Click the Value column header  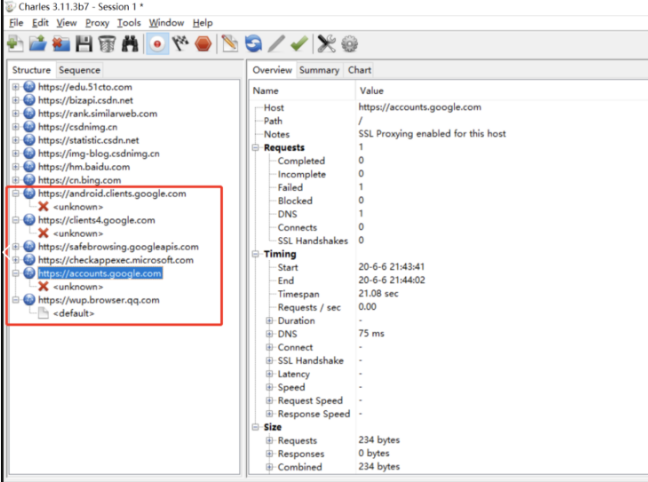(372, 91)
